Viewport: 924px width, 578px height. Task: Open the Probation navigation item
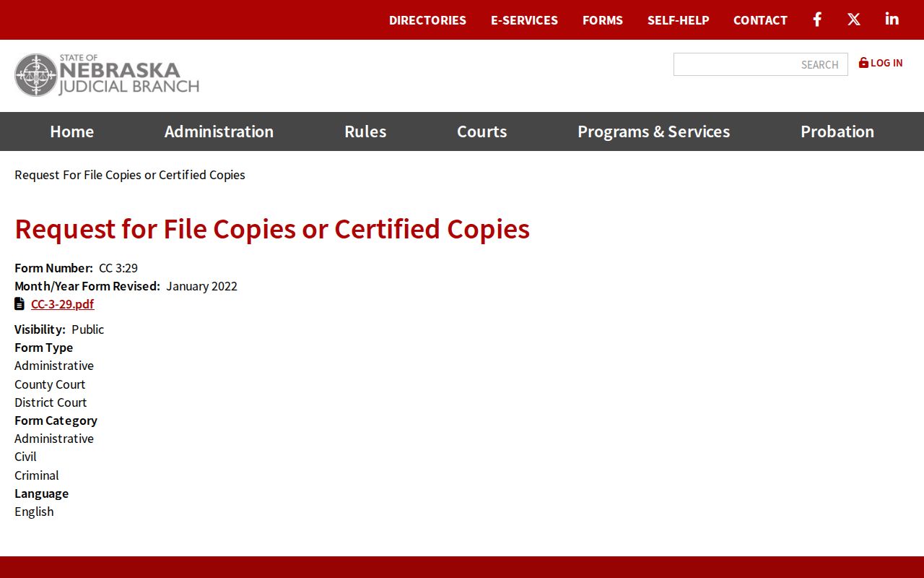click(x=837, y=131)
